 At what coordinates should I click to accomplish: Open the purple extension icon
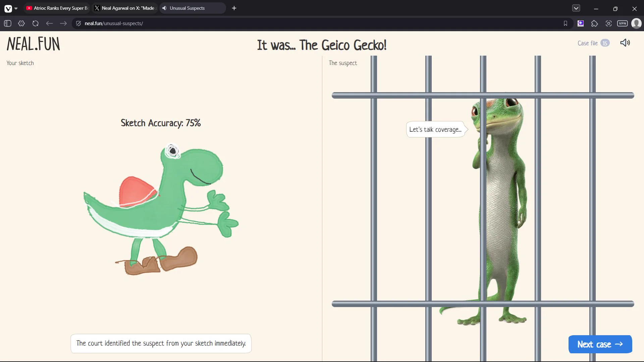(x=581, y=23)
